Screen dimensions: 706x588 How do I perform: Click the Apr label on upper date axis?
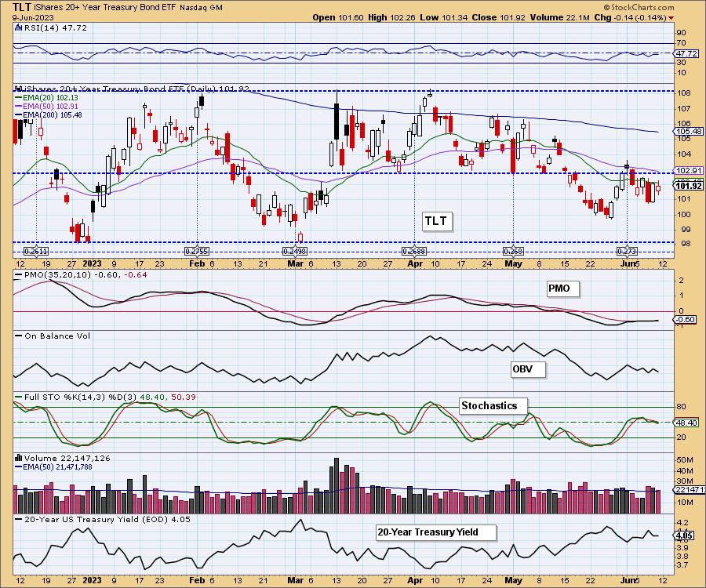coord(415,264)
